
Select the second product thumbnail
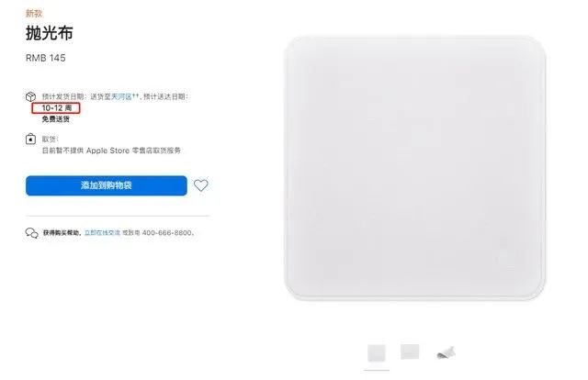pyautogui.click(x=410, y=352)
